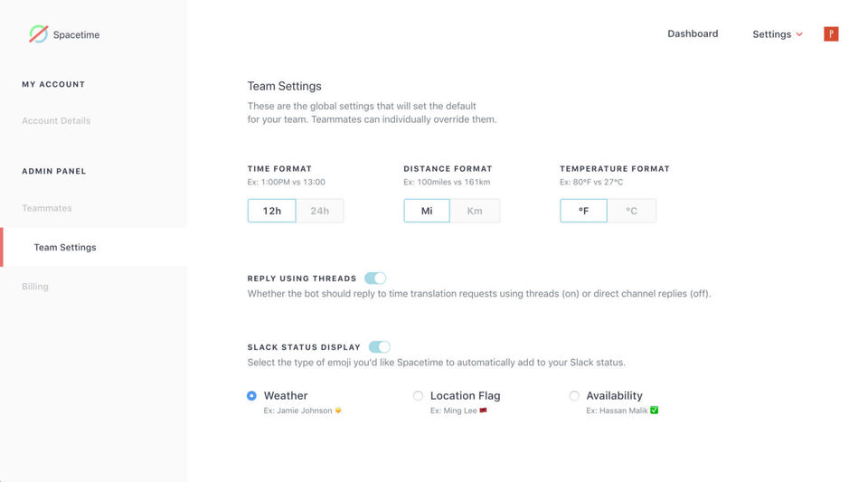Image resolution: width=868 pixels, height=482 pixels.
Task: Click the weather emoji beside Jamie Johnson
Action: tap(338, 411)
